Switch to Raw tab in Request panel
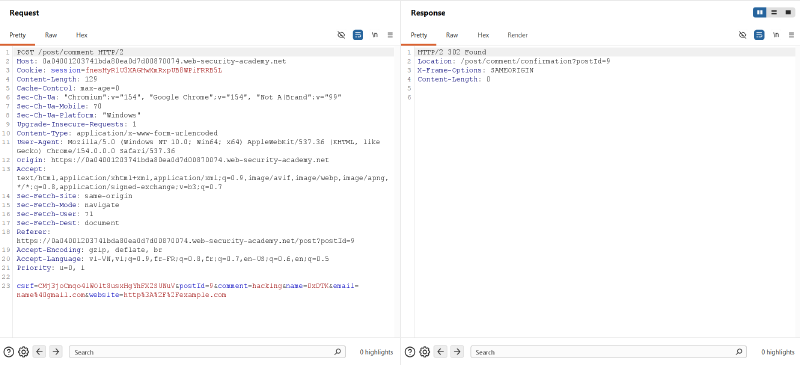This screenshot has width=800, height=365. click(x=51, y=35)
